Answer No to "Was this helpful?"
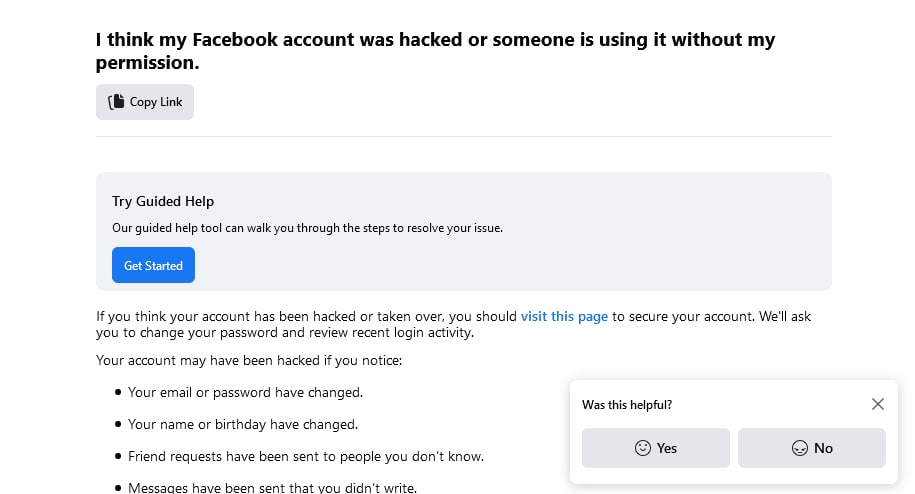The image size is (915, 494). click(812, 448)
